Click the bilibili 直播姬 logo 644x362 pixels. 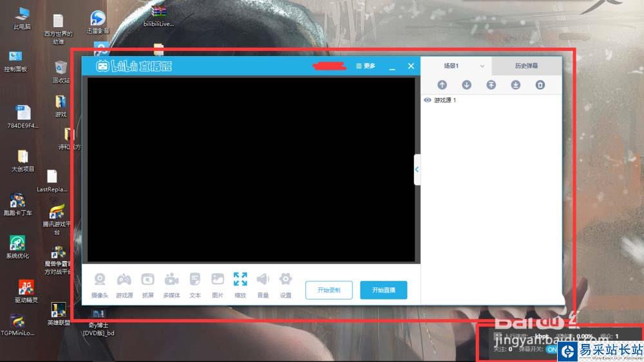click(134, 66)
